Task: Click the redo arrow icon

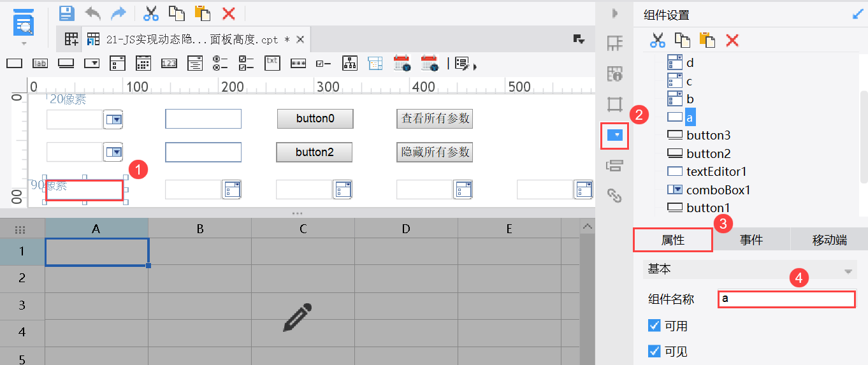Action: (x=119, y=13)
